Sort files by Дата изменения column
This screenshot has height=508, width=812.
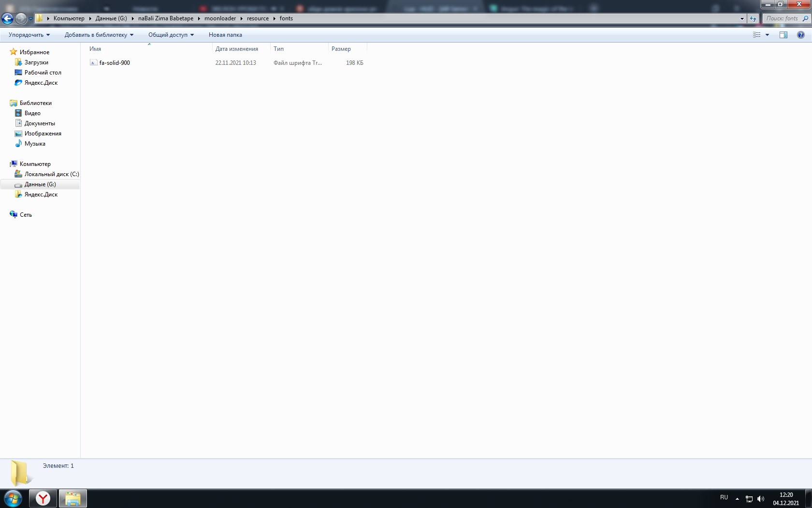pos(237,49)
